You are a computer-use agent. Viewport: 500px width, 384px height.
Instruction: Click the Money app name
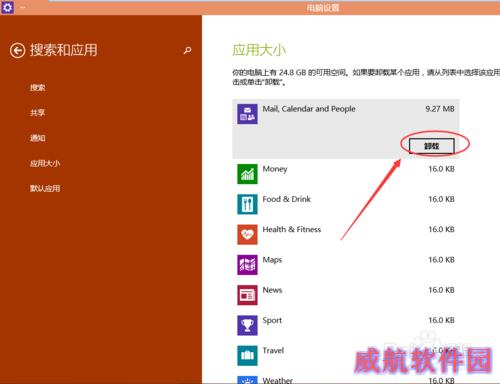(275, 169)
